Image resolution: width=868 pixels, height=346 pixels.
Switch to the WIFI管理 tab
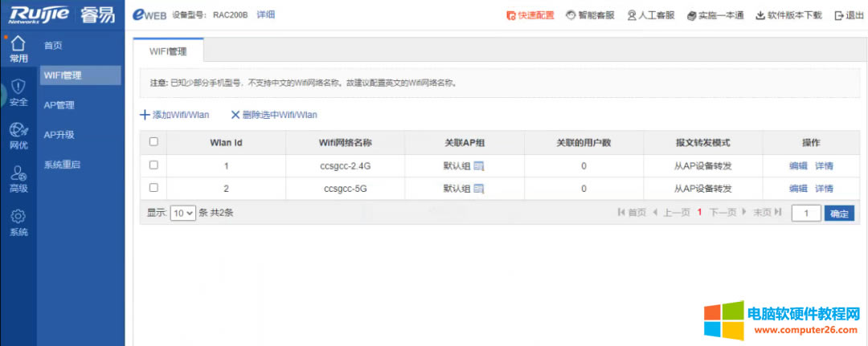[x=168, y=52]
